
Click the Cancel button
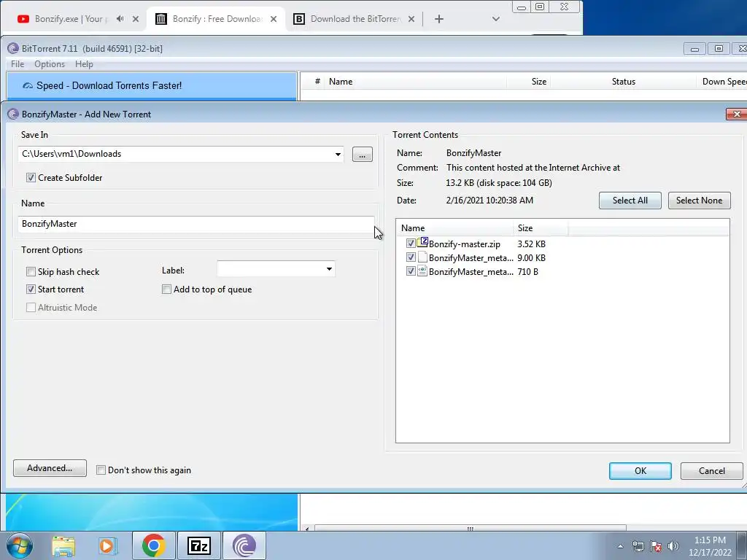712,471
